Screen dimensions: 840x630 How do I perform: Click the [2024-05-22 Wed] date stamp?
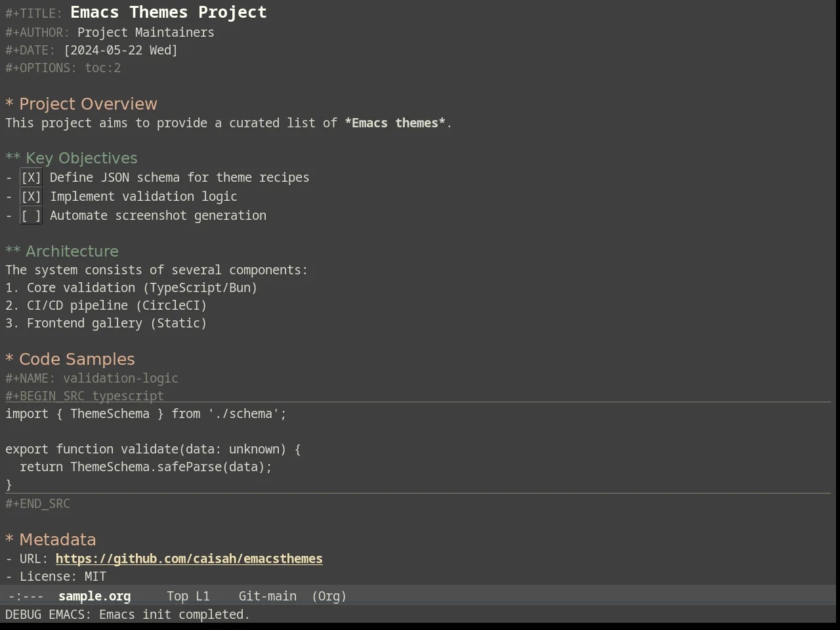pyautogui.click(x=121, y=50)
